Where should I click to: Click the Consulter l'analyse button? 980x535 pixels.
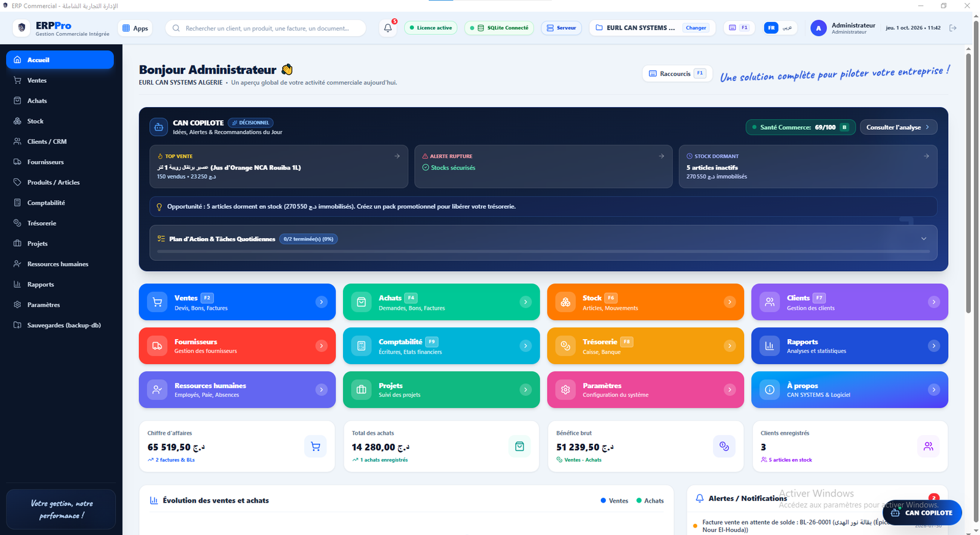[898, 127]
